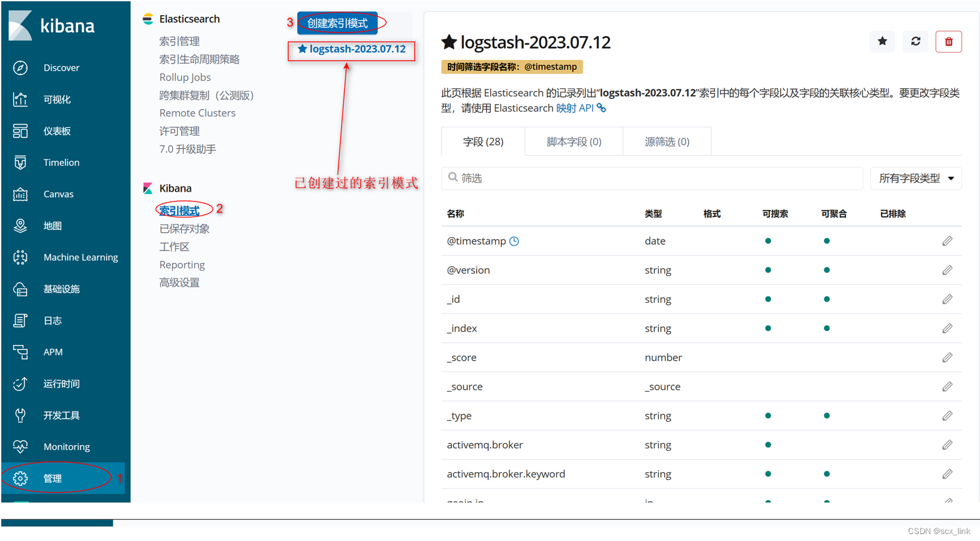Open the 开发工具 dev tools icon

[20, 415]
